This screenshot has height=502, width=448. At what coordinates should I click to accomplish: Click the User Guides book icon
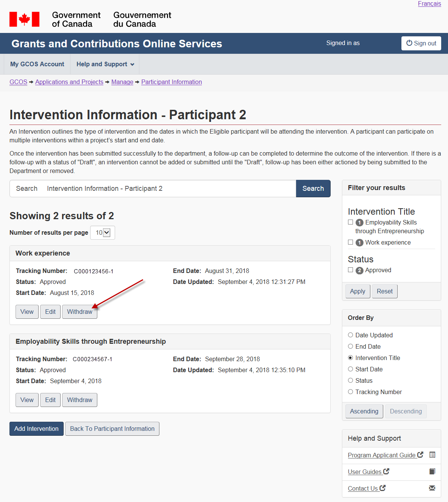pos(432,471)
